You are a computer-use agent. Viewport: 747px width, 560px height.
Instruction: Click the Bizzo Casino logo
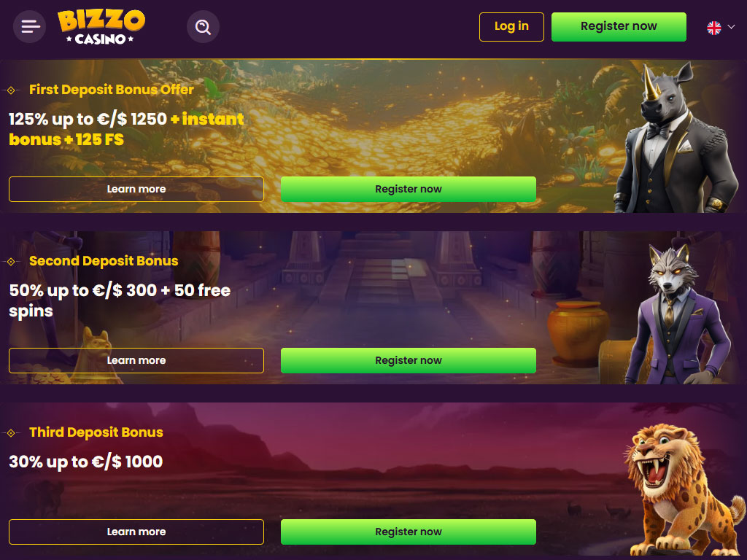coord(101,27)
